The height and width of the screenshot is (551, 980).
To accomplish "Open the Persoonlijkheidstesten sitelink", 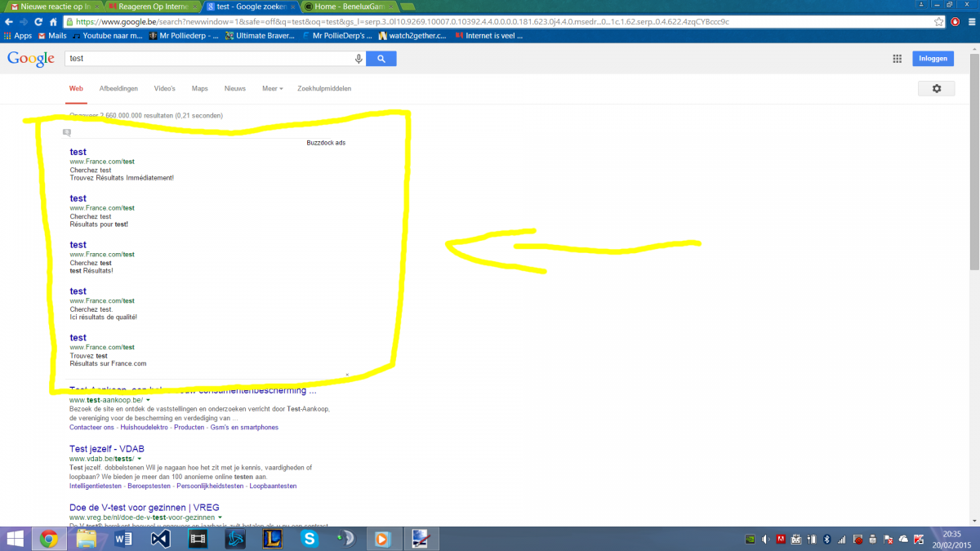I will click(x=210, y=486).
